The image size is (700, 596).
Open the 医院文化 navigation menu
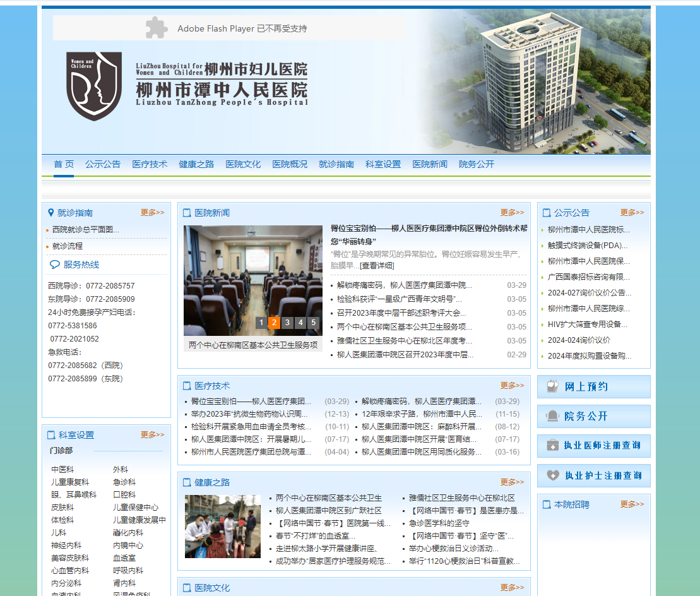click(x=243, y=164)
